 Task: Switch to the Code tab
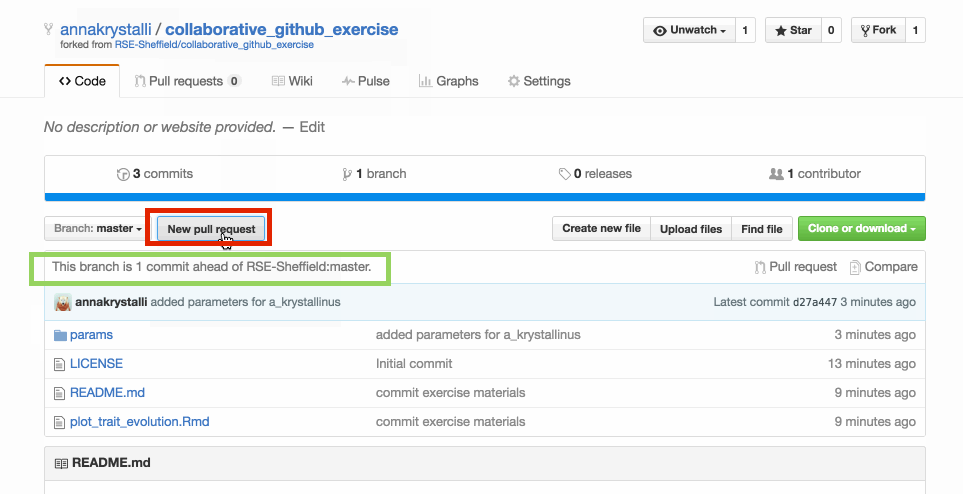click(82, 81)
